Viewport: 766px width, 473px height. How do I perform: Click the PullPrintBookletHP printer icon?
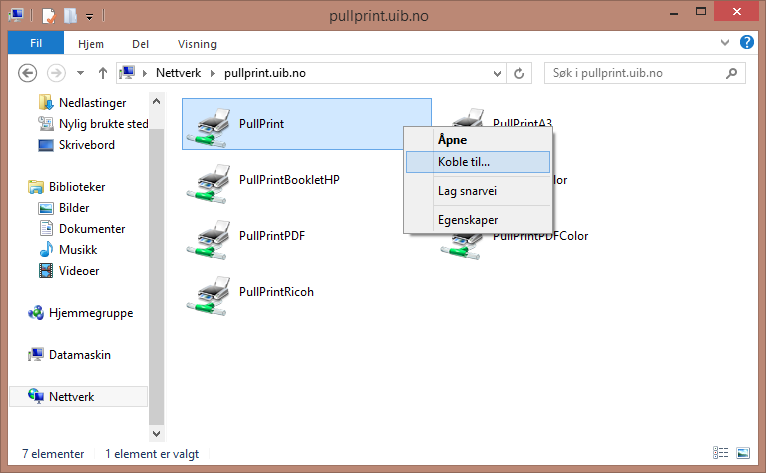tap(208, 181)
